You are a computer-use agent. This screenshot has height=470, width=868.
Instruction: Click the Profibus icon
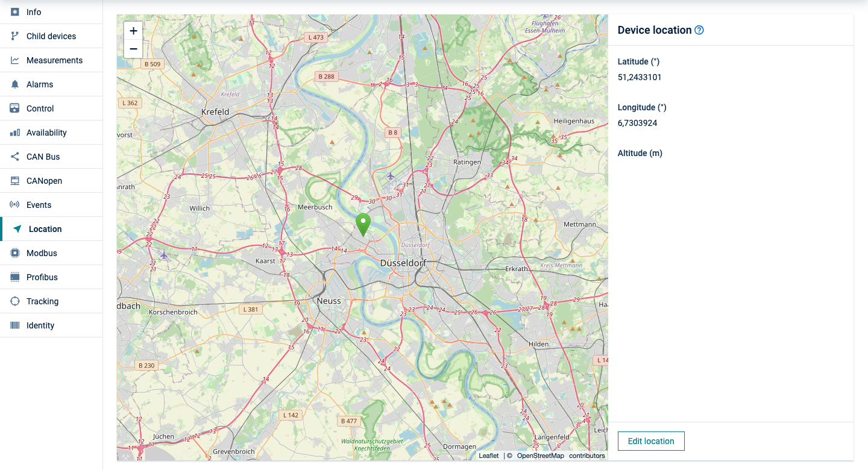(x=15, y=277)
